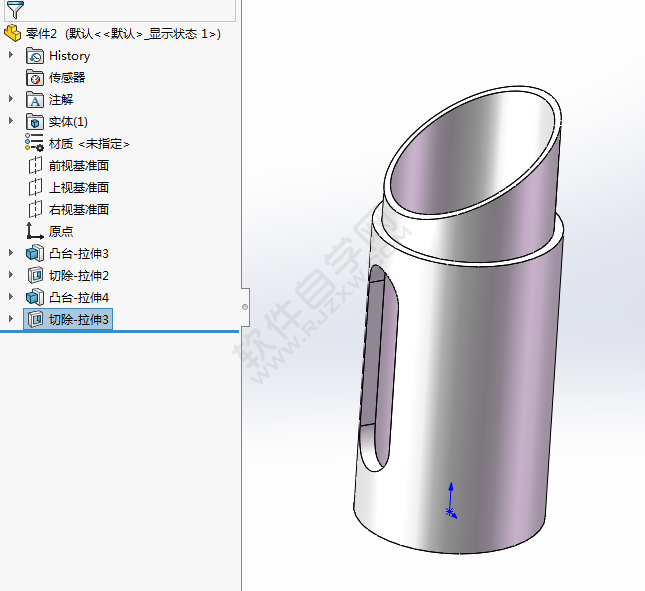Expand the 切除-拉伸2 feature
645x591 pixels.
pyautogui.click(x=11, y=275)
